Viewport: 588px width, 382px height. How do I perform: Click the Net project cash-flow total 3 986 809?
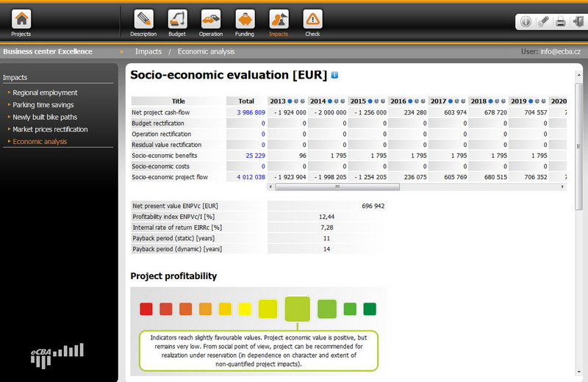251,112
